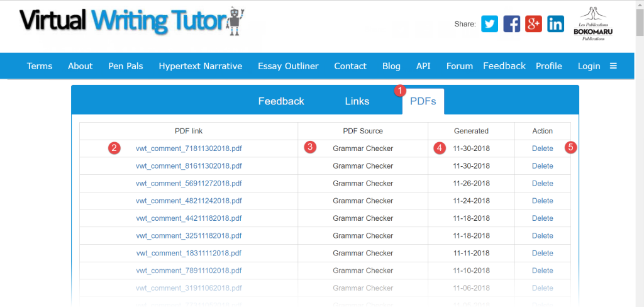Open Feedback in the navigation bar

pos(504,66)
